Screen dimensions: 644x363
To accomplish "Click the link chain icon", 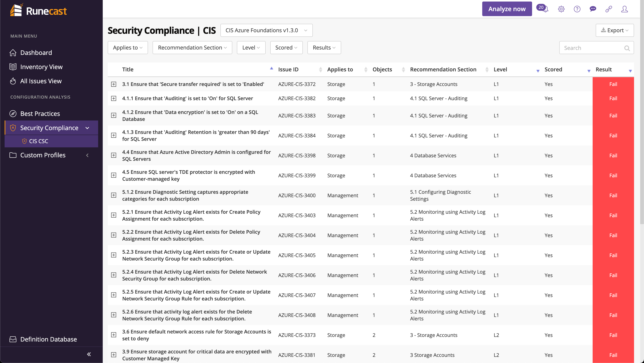I will click(609, 9).
